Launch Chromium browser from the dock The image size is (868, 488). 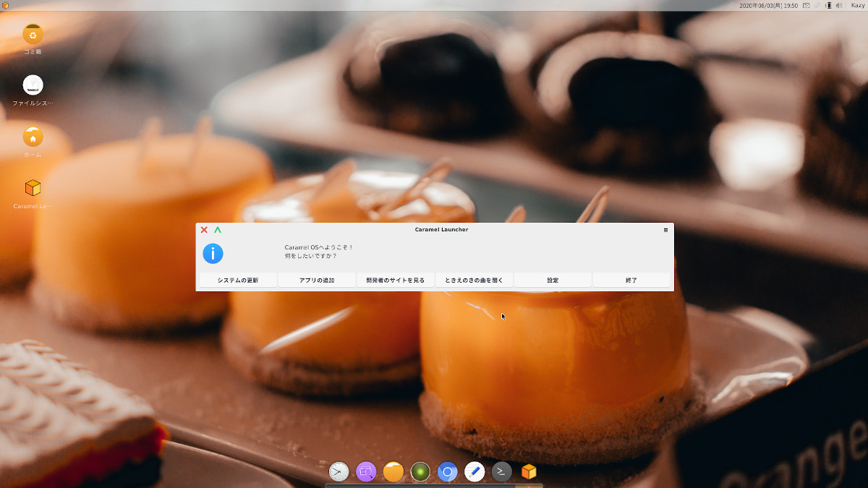447,472
